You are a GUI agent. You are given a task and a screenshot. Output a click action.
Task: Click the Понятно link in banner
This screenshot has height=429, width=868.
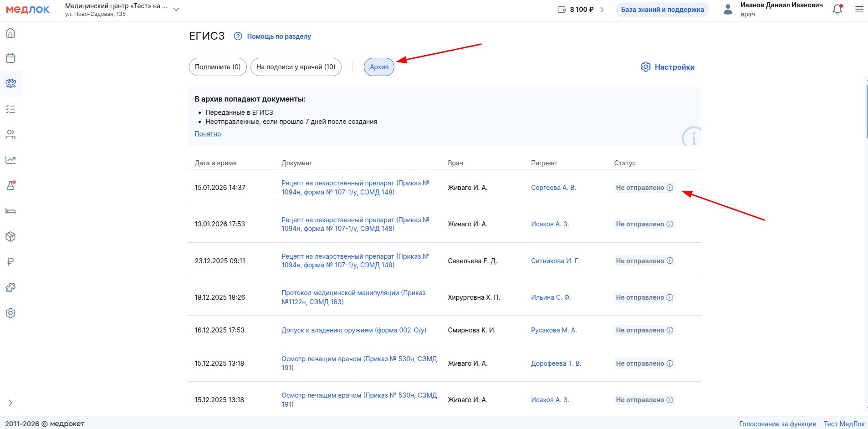[x=208, y=134]
